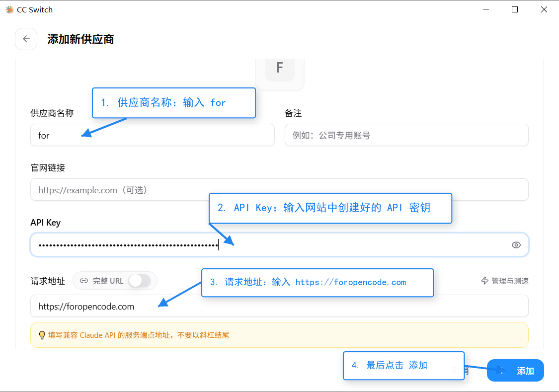
Task: Close the CC Switch window
Action: (x=544, y=9)
